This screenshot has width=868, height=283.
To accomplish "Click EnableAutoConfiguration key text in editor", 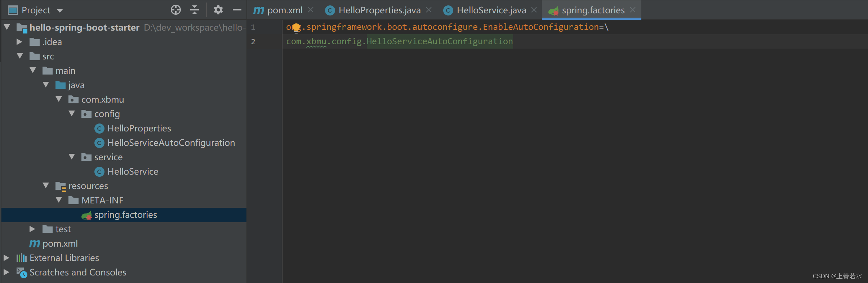I will pos(541,27).
